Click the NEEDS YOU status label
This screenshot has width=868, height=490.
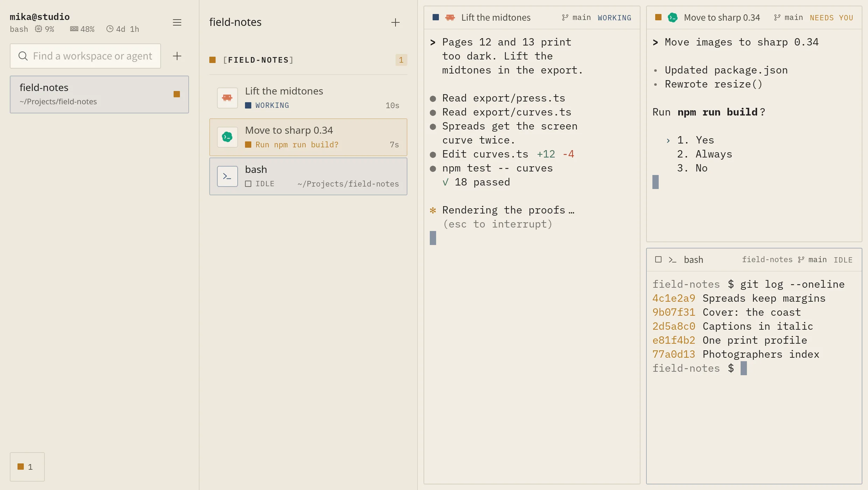point(831,18)
